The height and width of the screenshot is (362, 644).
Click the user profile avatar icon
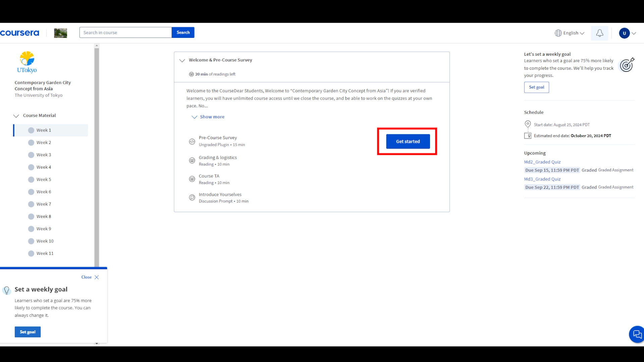click(x=625, y=33)
